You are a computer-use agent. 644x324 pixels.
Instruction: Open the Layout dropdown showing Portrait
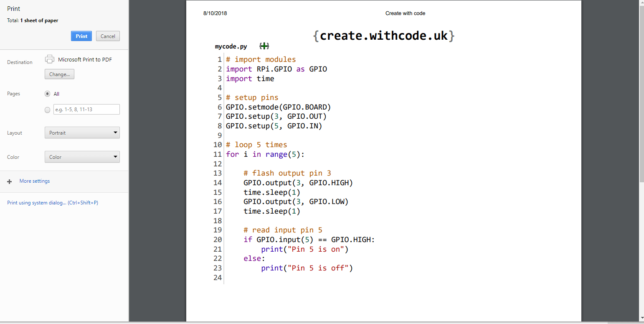tap(82, 133)
